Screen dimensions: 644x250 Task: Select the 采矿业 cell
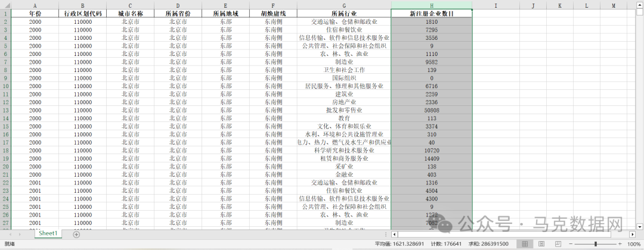coord(344,167)
